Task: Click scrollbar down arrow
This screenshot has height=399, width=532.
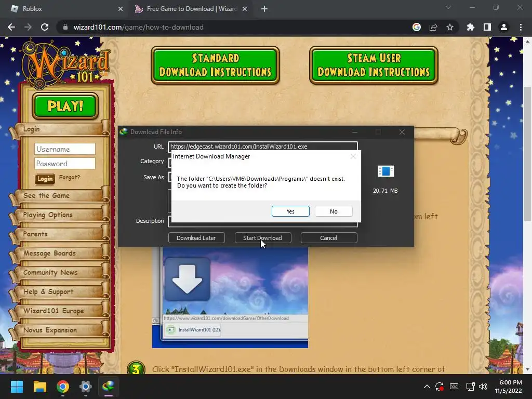Action: point(527,369)
